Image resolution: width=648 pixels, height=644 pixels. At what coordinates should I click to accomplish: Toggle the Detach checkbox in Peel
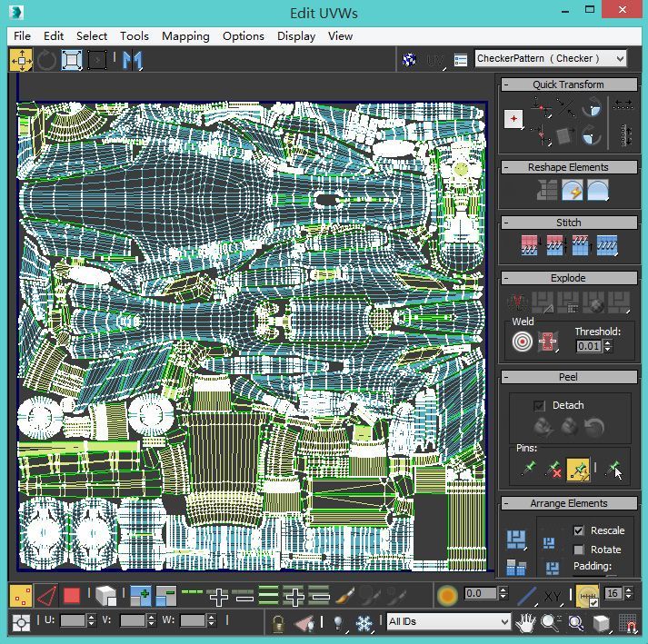tap(540, 405)
